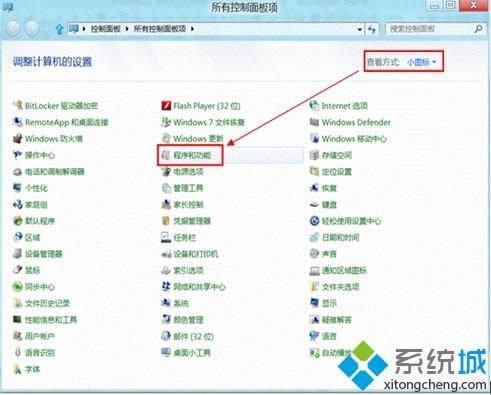The width and height of the screenshot is (491, 395).
Task: Open the 任务栏 link
Action: [185, 237]
